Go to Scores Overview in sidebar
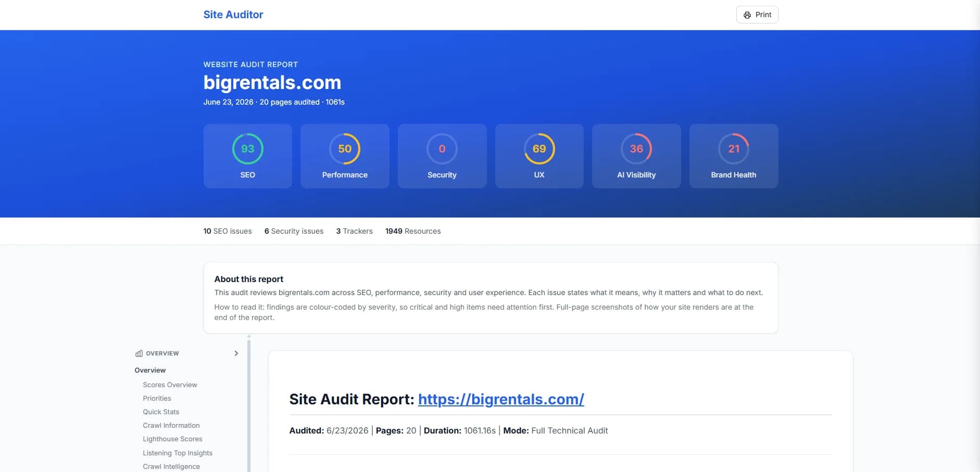This screenshot has width=980, height=472. 170,385
